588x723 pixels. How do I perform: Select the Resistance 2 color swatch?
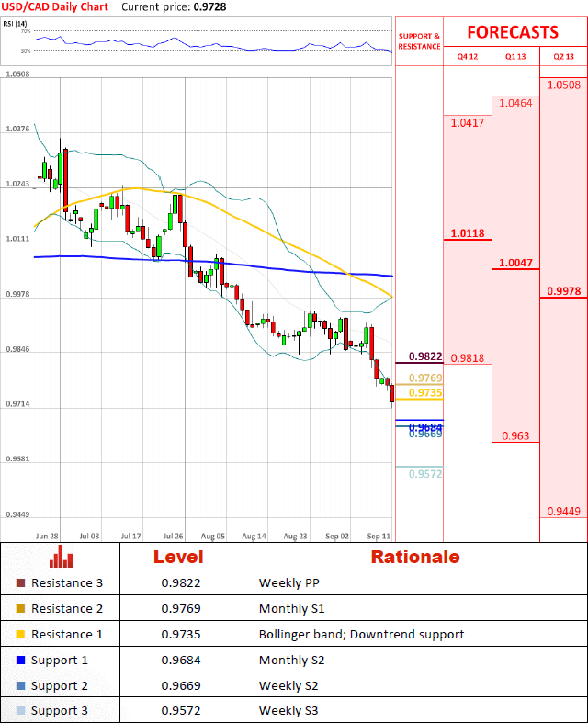click(x=21, y=609)
